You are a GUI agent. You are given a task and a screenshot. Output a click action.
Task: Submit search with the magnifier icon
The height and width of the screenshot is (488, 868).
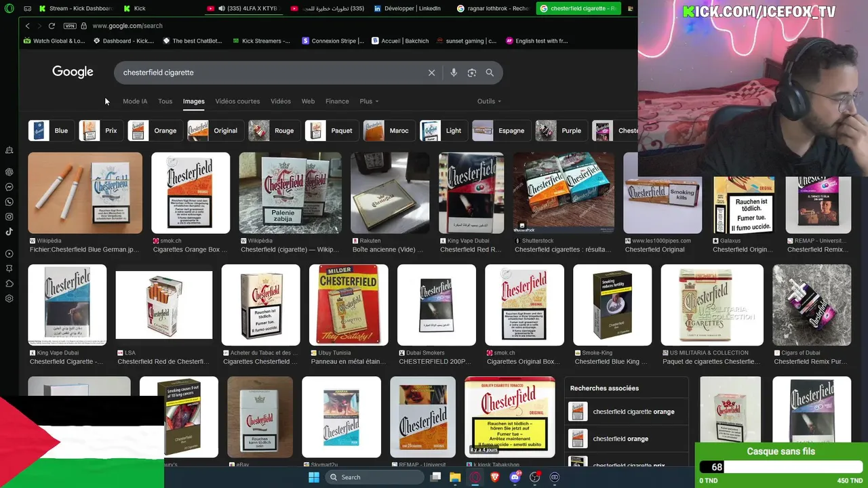click(x=490, y=73)
